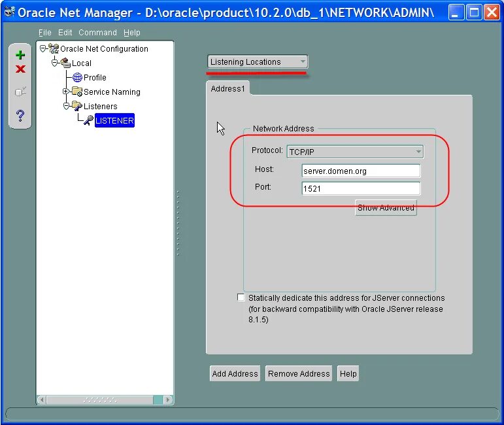The width and height of the screenshot is (504, 425).
Task: Close the Oracle Net Manager window
Action: click(x=492, y=12)
